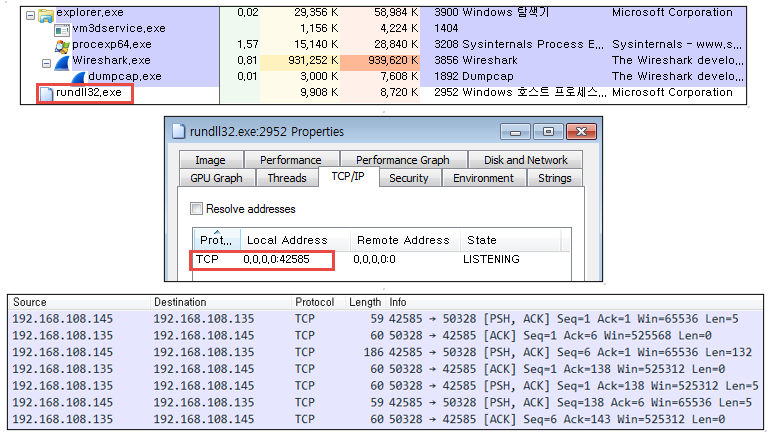
Task: Click the LISTENING state cell
Action: (x=491, y=259)
